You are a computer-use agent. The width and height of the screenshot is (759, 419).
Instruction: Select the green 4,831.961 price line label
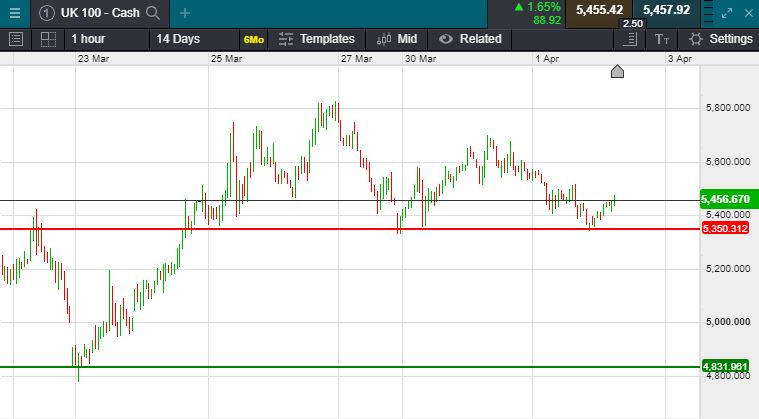pyautogui.click(x=725, y=366)
